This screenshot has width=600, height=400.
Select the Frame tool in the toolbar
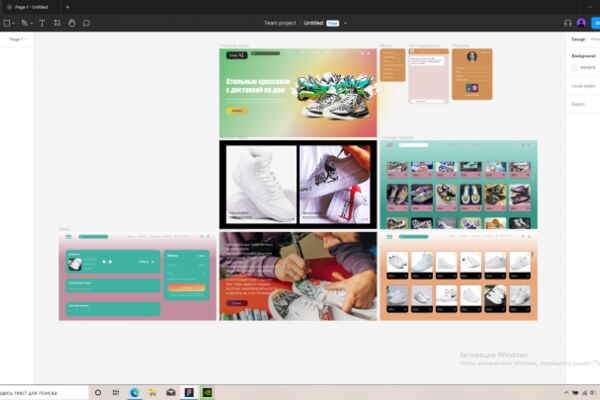click(x=7, y=23)
